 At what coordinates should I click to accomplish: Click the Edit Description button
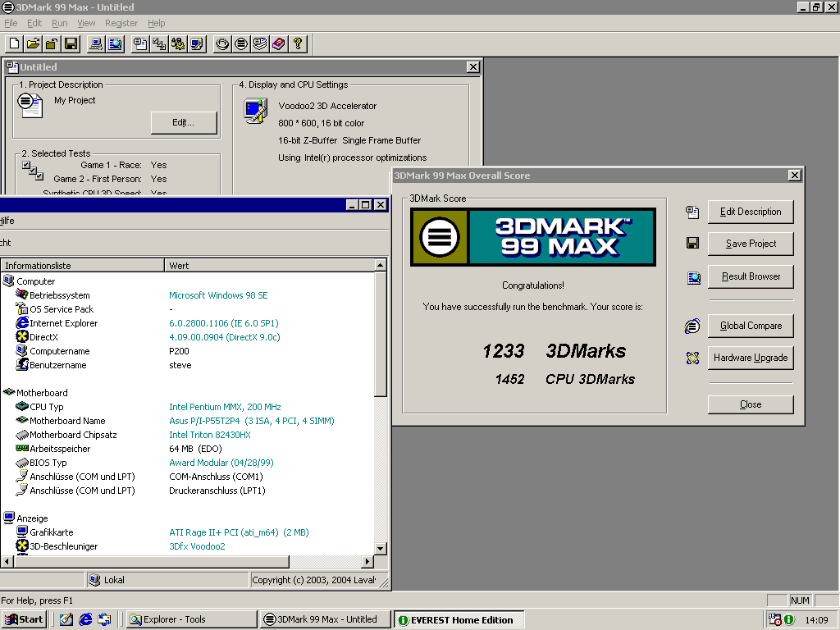(751, 212)
